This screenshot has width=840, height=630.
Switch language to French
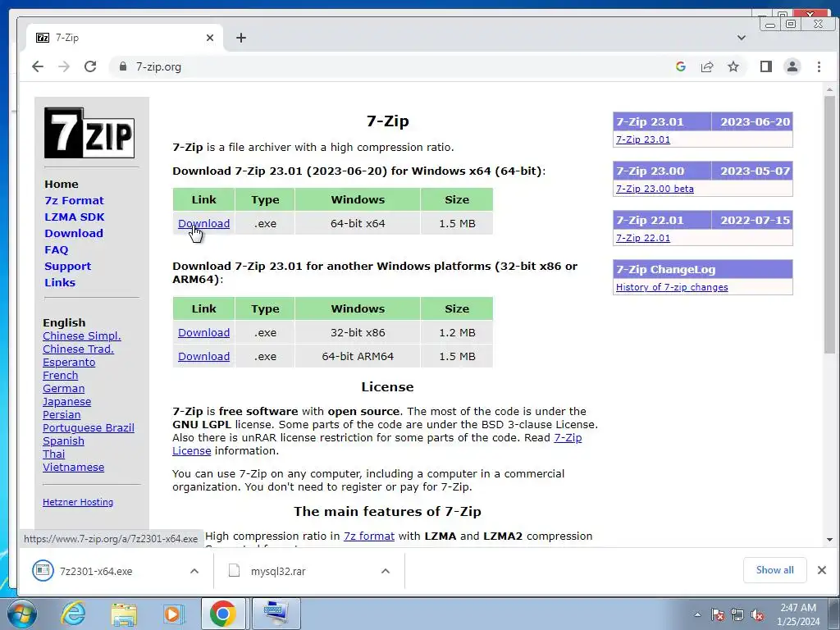61,376
